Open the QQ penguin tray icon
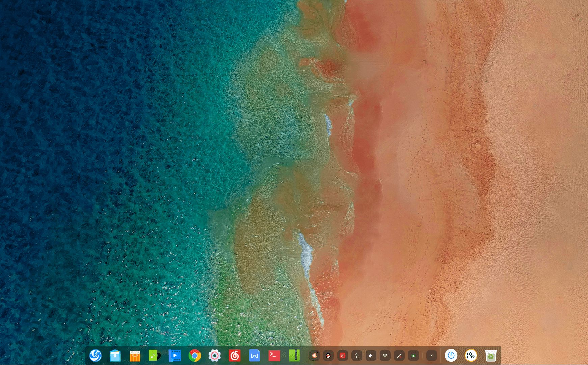This screenshot has width=588, height=365. click(328, 356)
